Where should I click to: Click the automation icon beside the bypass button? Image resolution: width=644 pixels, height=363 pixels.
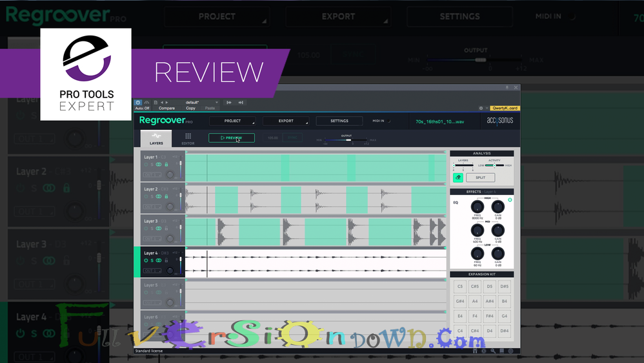pyautogui.click(x=146, y=102)
